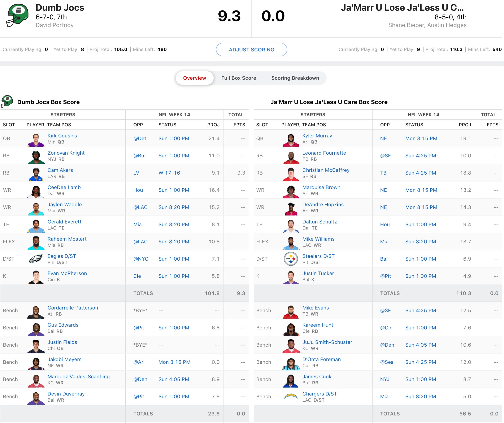Click the Eagles D/ST team logo
Viewport: 504px width, 423px height.
36,259
